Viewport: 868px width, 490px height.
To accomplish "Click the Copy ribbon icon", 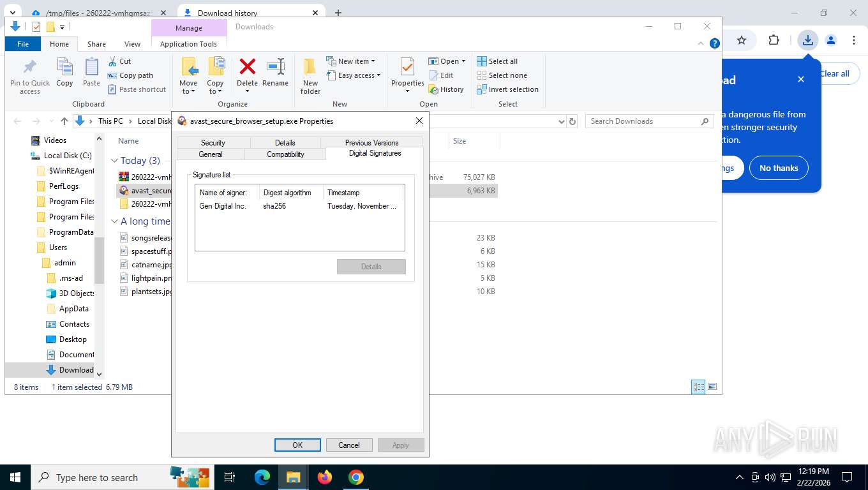I will [64, 67].
